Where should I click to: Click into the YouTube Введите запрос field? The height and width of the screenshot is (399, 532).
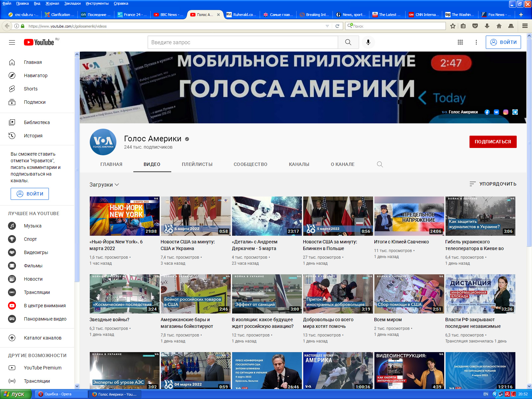click(x=243, y=42)
